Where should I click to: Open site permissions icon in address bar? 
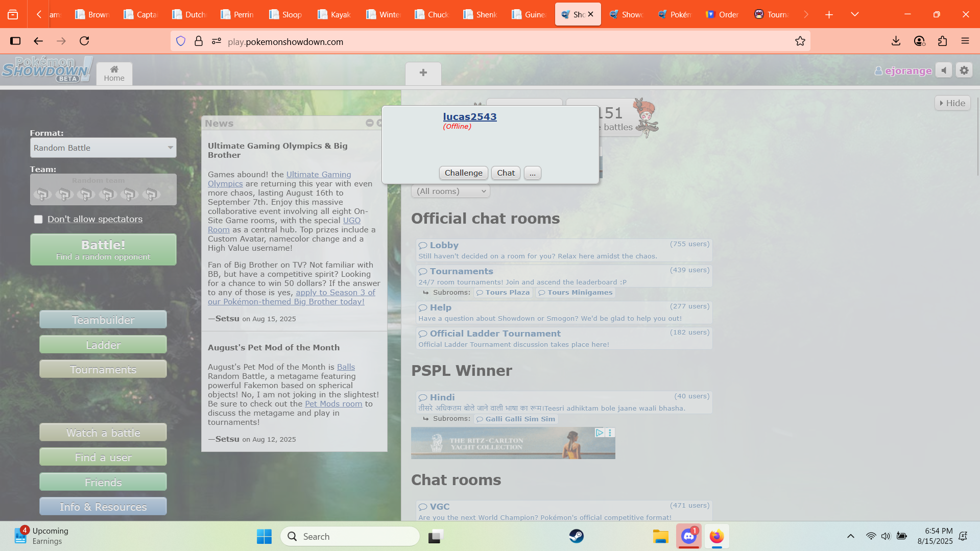pos(217,41)
